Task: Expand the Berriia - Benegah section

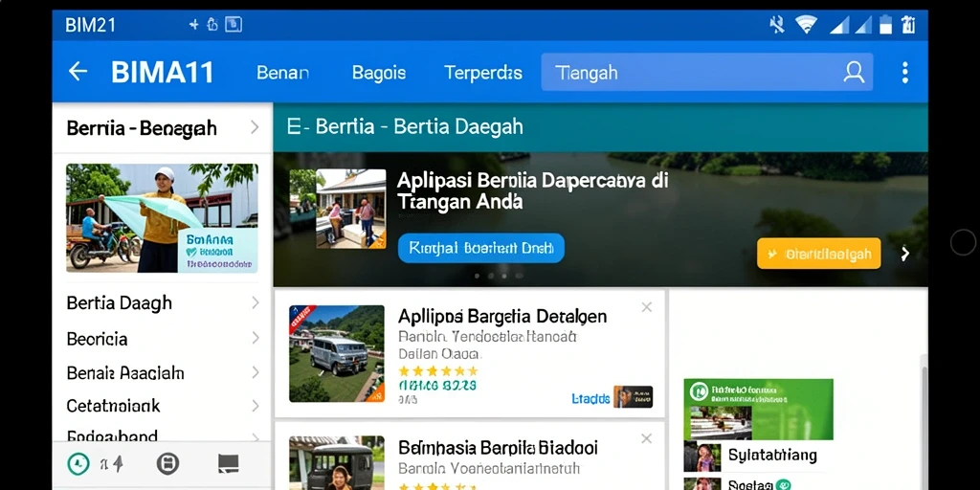Action: 162,128
